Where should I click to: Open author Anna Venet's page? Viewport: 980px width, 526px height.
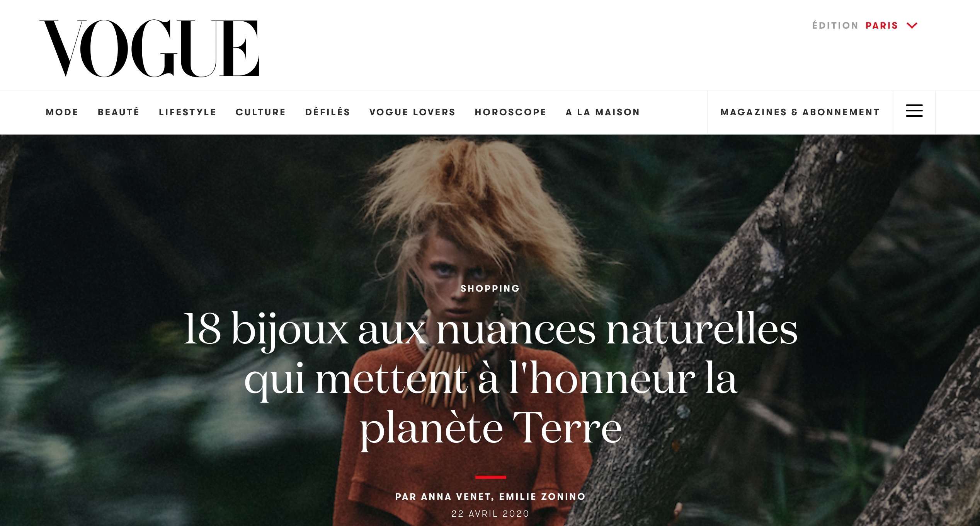[457, 497]
